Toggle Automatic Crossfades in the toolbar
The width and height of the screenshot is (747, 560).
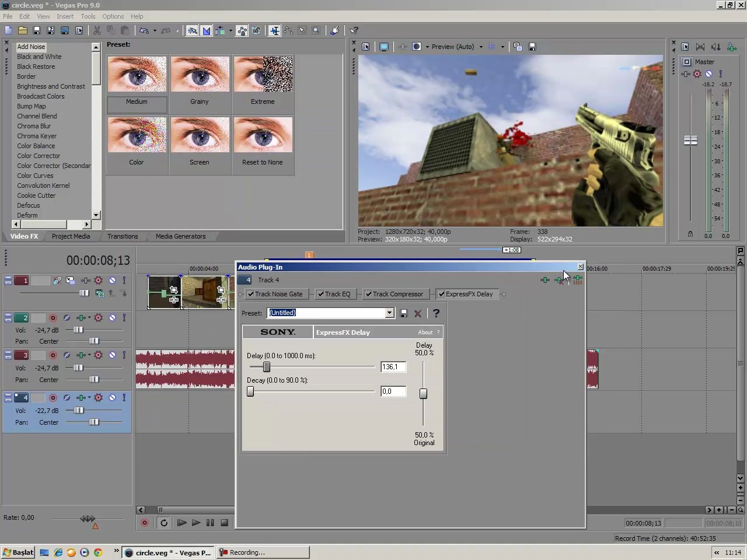[x=206, y=30]
